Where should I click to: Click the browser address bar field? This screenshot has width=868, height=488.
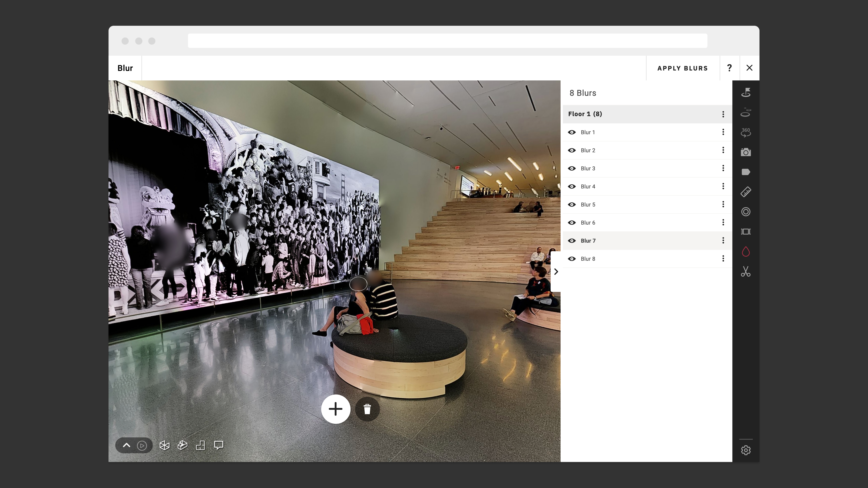(448, 41)
